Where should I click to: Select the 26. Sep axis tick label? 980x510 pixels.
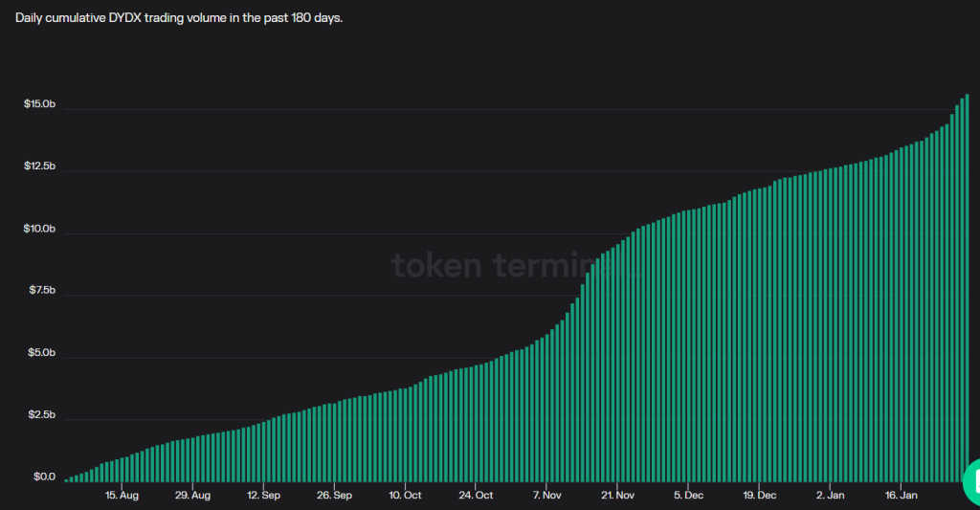pos(334,495)
